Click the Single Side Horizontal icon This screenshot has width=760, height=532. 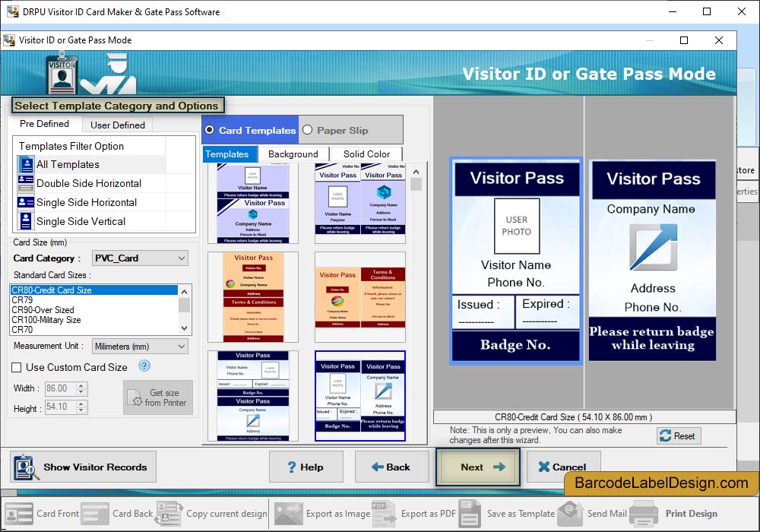[x=25, y=202]
